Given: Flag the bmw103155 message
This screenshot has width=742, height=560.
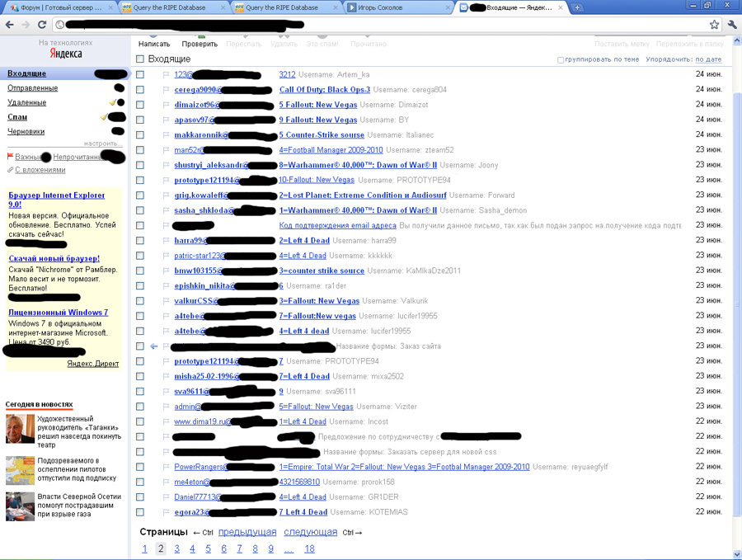Looking at the screenshot, I should (x=166, y=271).
